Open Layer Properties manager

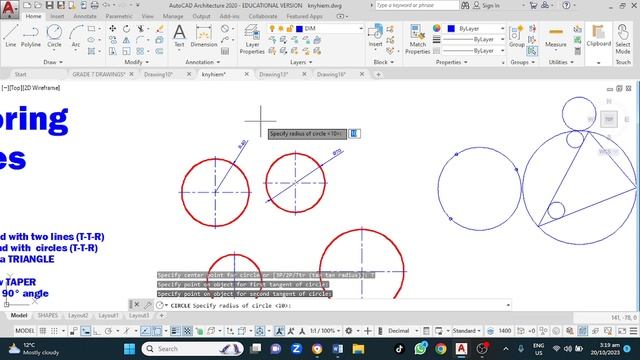(x=252, y=39)
